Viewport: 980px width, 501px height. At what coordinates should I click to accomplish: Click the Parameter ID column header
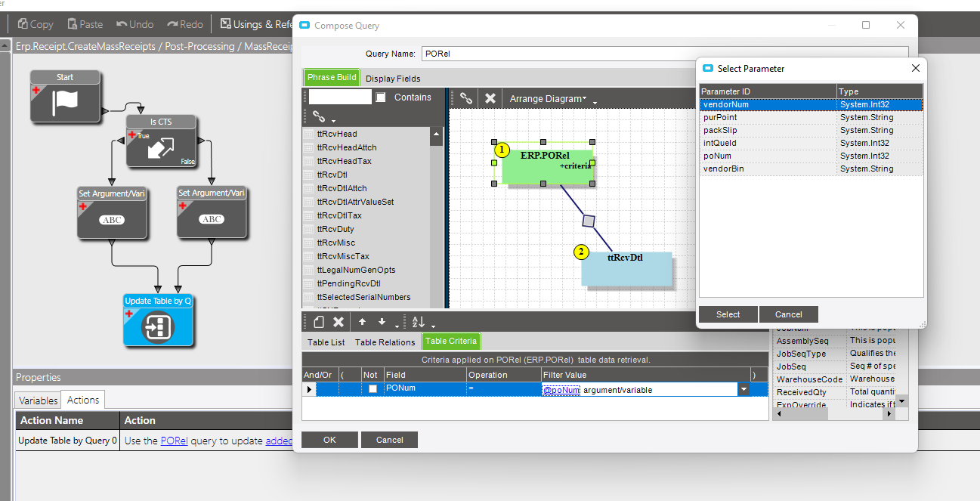pos(768,91)
